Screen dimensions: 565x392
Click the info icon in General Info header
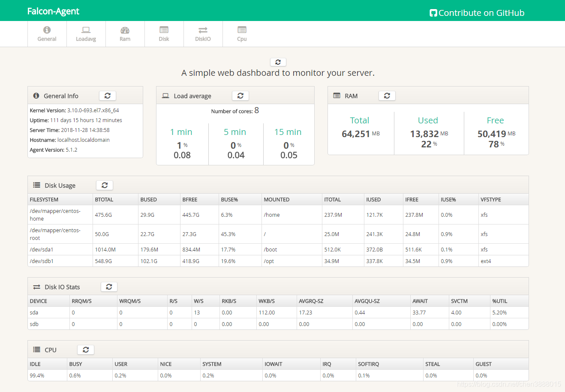pyautogui.click(x=36, y=96)
